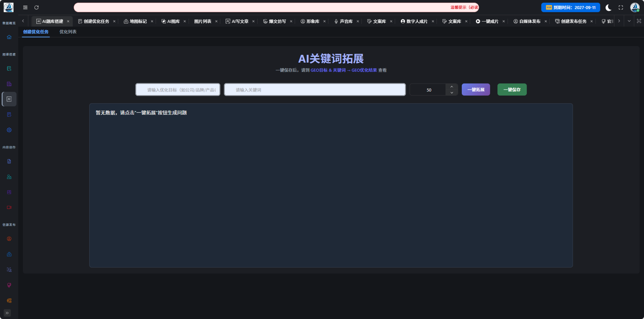Screen dimensions: 644x319
Task: Open the blue gear settings sidebar icon
Action: 9,130
